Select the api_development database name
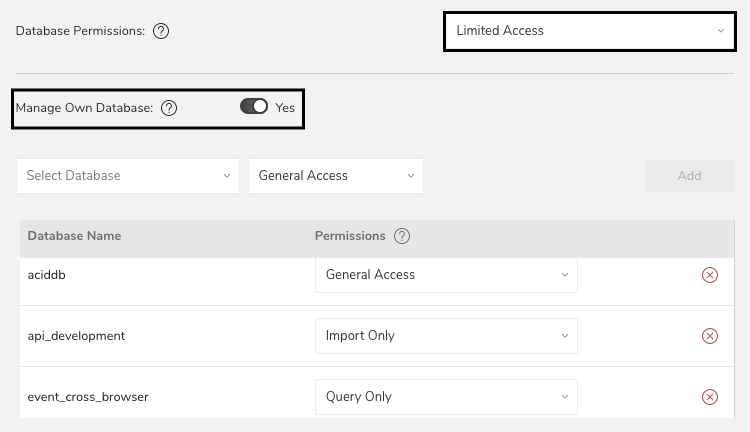Image resolution: width=750 pixels, height=432 pixels. (76, 336)
